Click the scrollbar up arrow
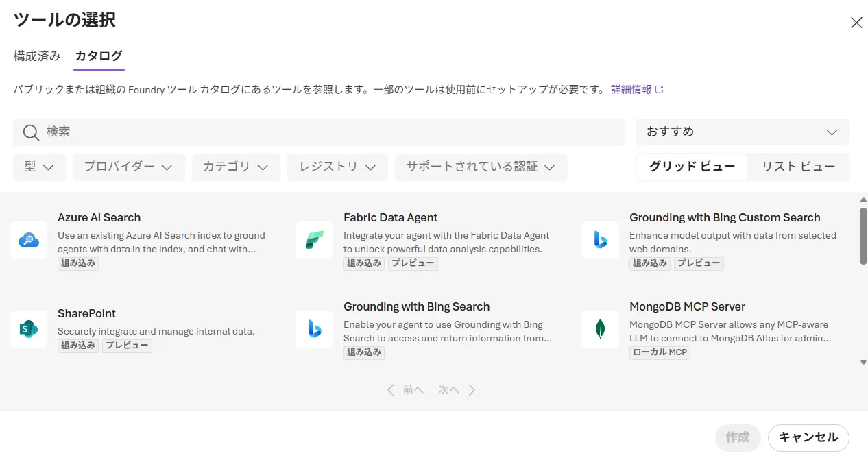The image size is (868, 460). (863, 199)
